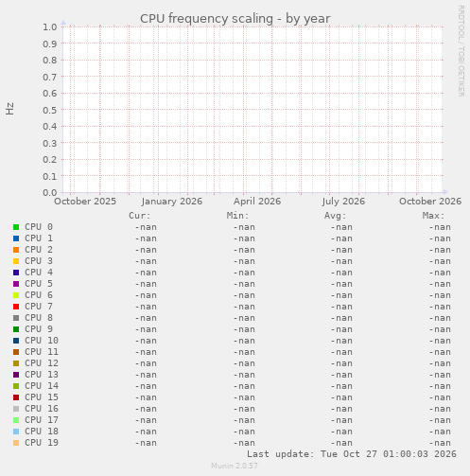
Task: Click the Avg value for CPU 6
Action: click(x=341, y=295)
